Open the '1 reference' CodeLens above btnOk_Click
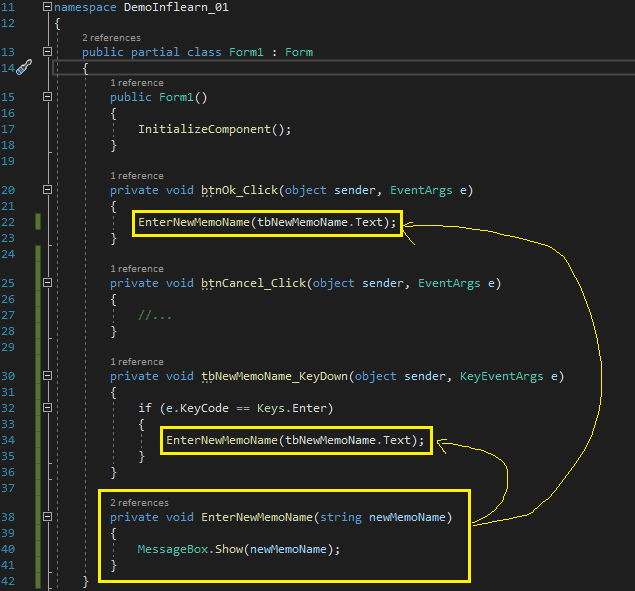The image size is (635, 591). pos(137,176)
